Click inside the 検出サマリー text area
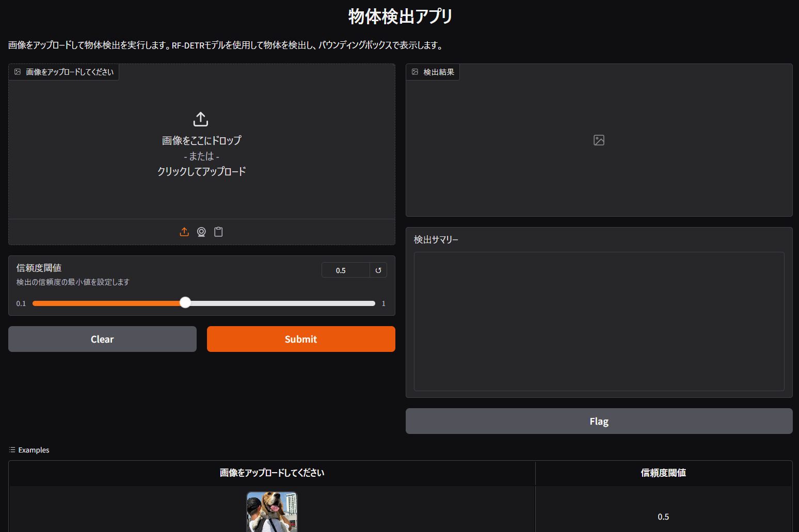This screenshot has width=799, height=532. (x=599, y=321)
